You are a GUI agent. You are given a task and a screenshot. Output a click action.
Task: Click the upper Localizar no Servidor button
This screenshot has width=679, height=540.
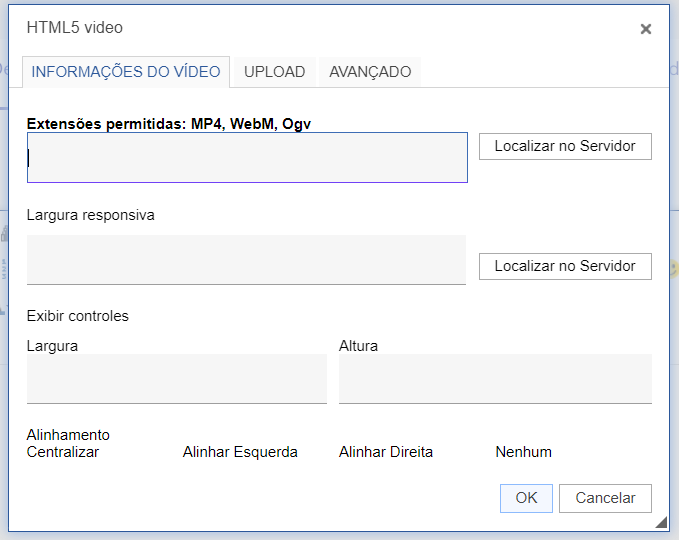(x=565, y=146)
